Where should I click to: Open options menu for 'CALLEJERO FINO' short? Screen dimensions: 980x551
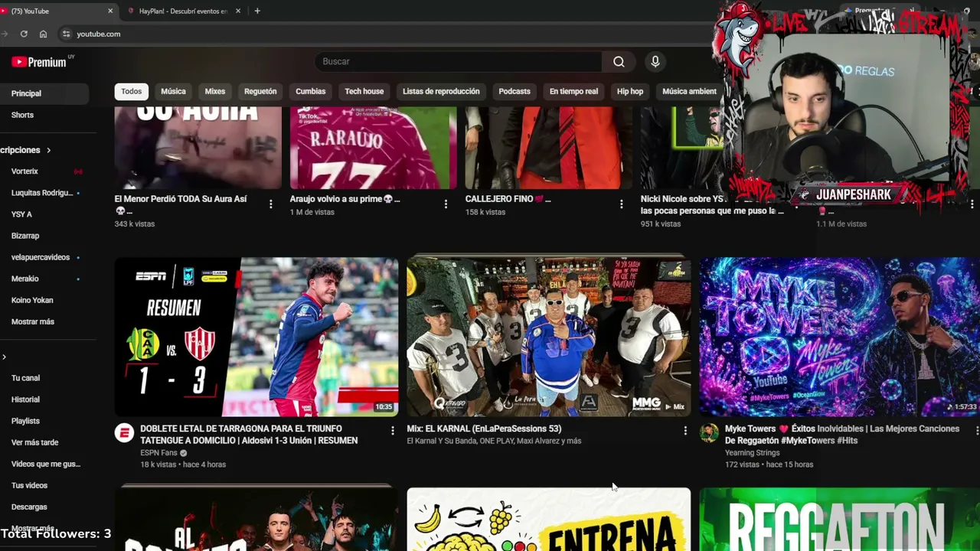pos(621,204)
